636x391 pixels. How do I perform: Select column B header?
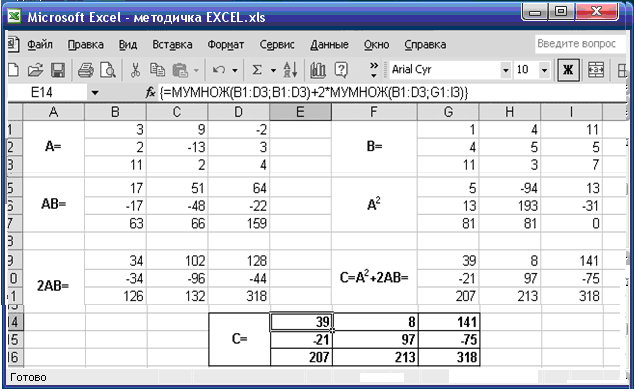tap(115, 112)
